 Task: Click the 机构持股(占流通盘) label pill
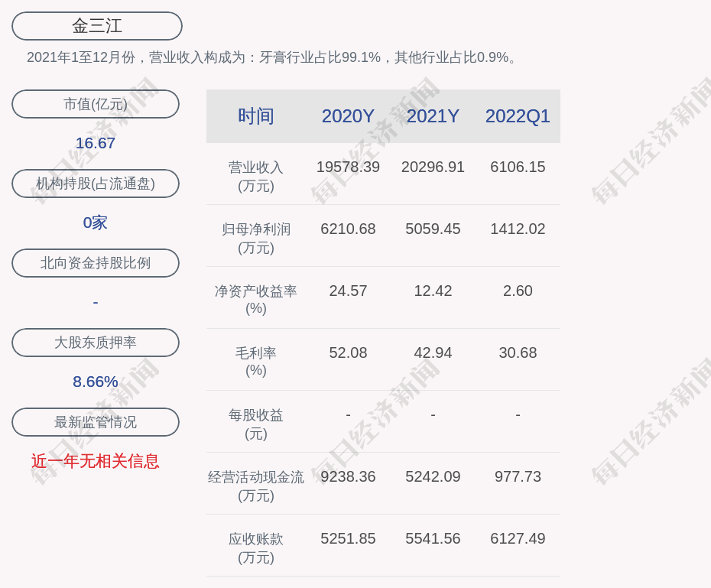pos(96,184)
